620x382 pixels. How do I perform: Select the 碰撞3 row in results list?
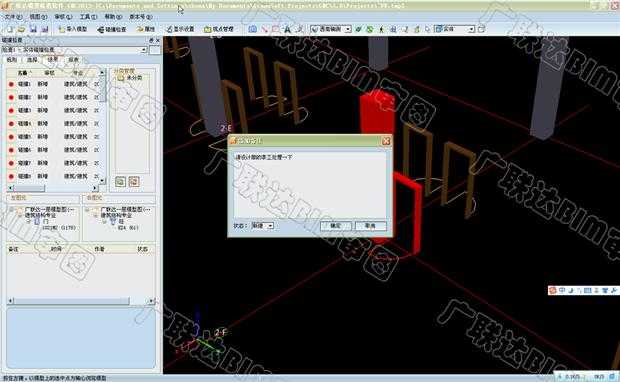(x=53, y=110)
